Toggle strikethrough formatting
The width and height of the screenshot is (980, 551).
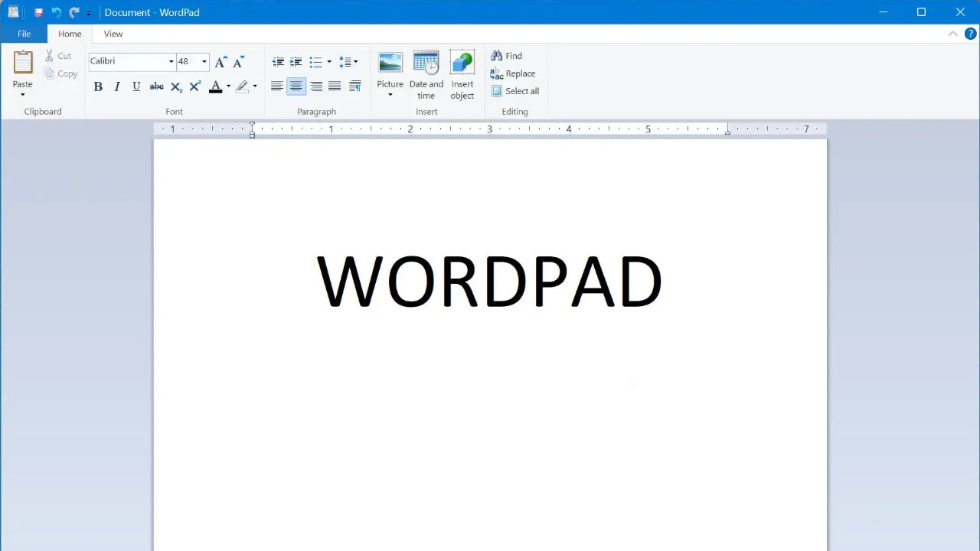156,86
